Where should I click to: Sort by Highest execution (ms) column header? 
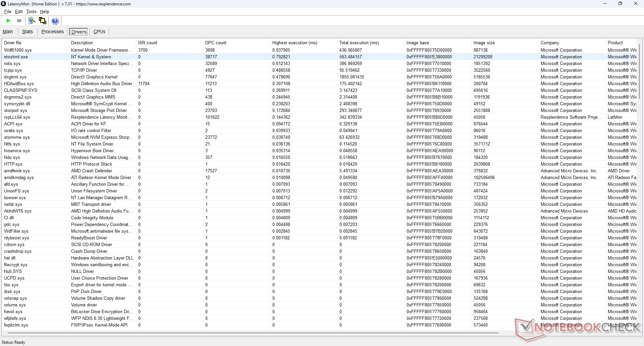coord(294,43)
